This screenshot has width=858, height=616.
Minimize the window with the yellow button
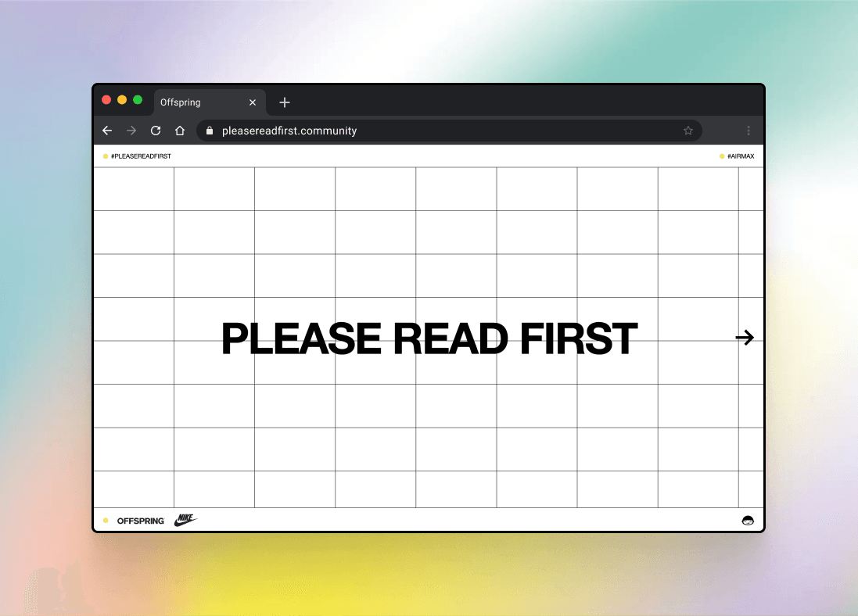point(122,100)
